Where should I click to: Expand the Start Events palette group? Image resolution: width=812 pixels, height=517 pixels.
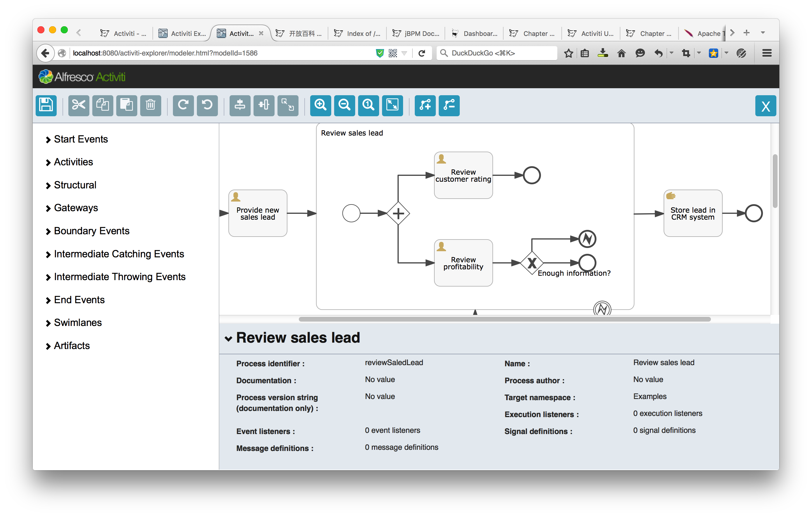(81, 139)
